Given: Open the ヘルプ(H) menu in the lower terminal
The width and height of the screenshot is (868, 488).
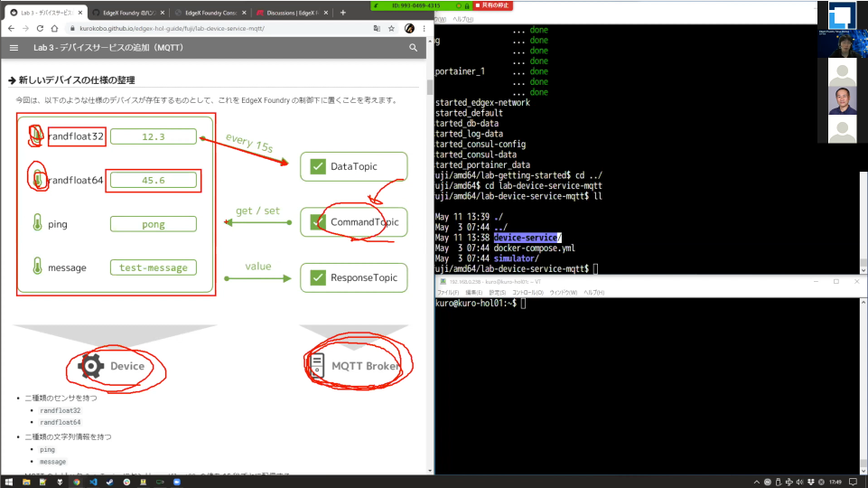Looking at the screenshot, I should tap(593, 292).
